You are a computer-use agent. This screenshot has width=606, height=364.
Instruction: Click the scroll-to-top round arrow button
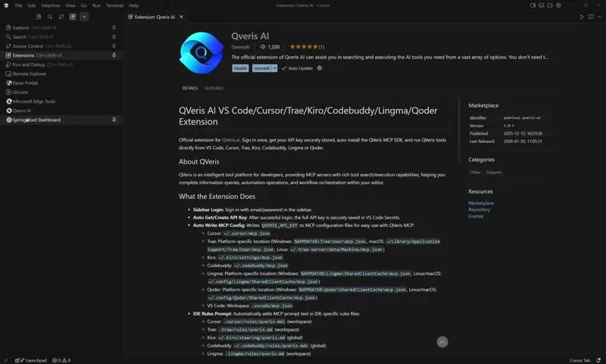click(x=442, y=342)
